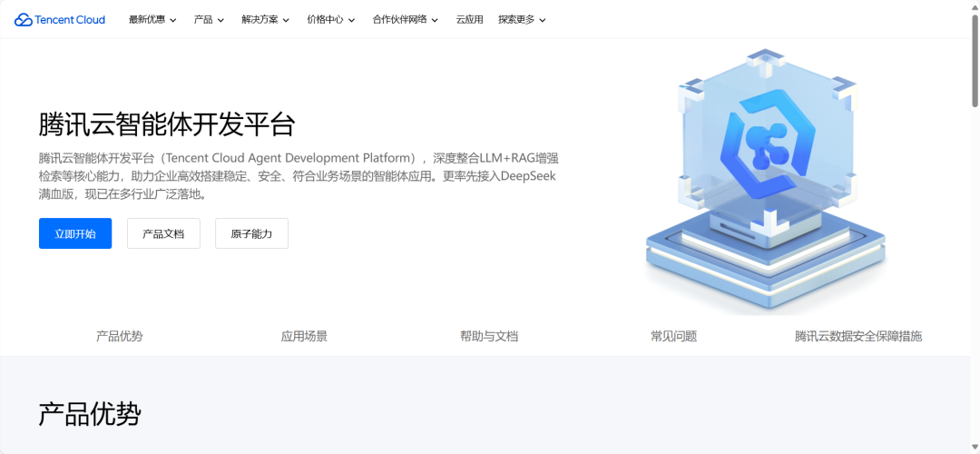Open the 云应用 menu item
980x454 pixels.
tap(469, 19)
